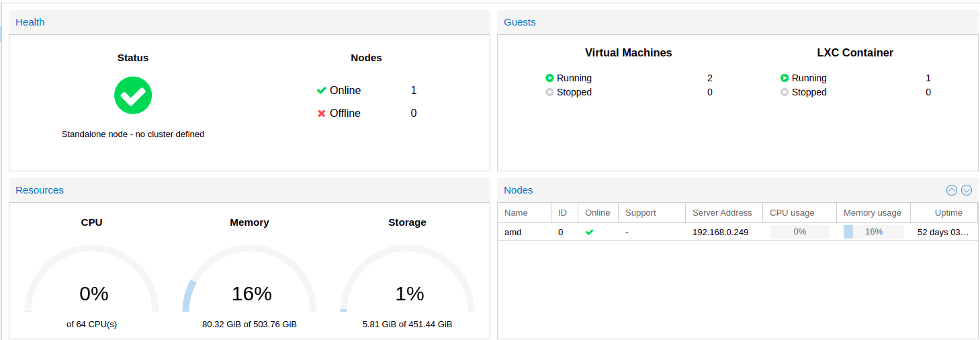Click the green health status checkmark icon
The width and height of the screenshot is (980, 340).
click(x=133, y=95)
